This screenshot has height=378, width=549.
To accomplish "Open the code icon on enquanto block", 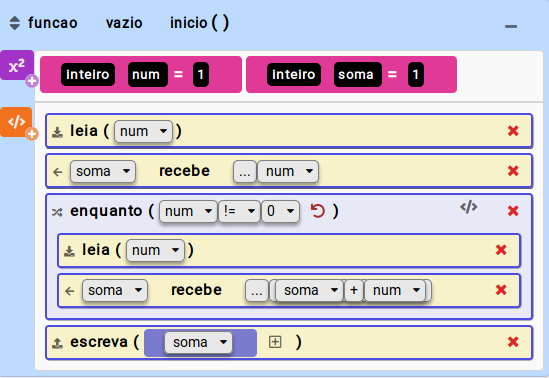I will [468, 207].
